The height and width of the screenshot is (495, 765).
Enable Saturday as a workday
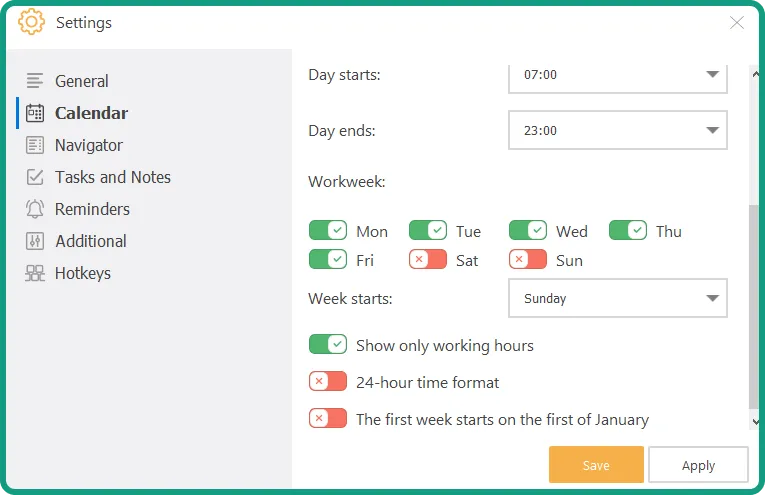tap(428, 260)
